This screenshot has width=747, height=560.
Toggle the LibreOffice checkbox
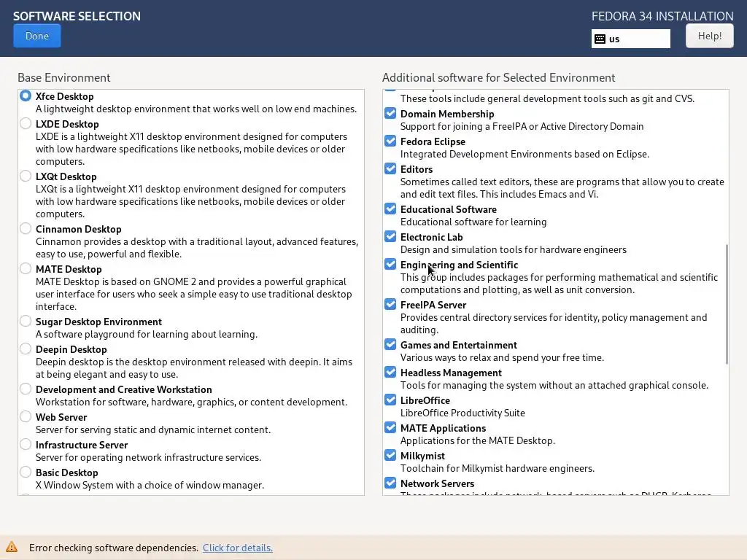click(x=390, y=400)
